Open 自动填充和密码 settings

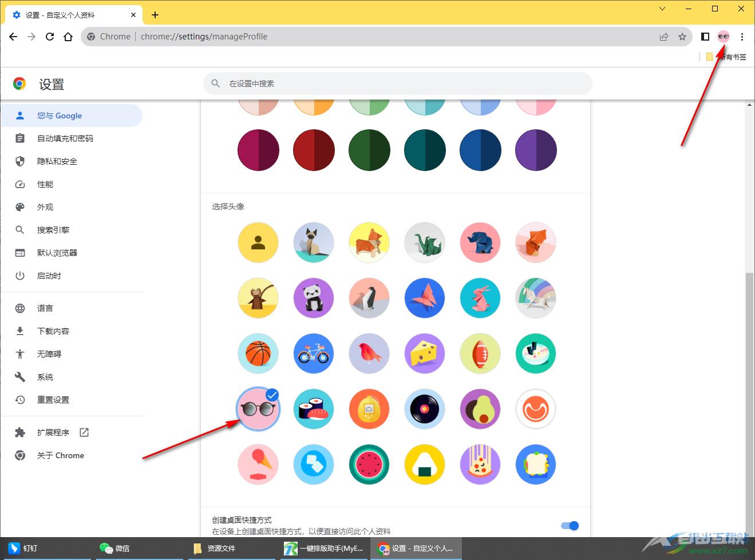click(72, 138)
